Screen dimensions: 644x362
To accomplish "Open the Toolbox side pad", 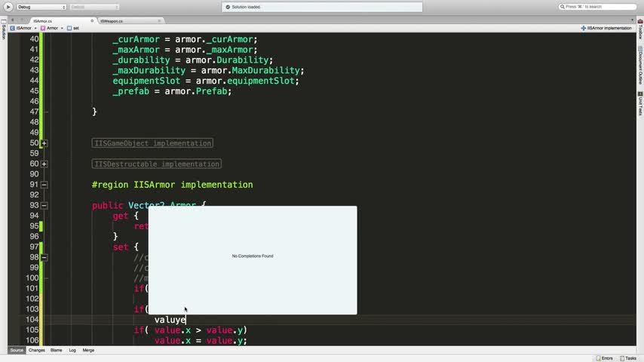I will click(640, 29).
